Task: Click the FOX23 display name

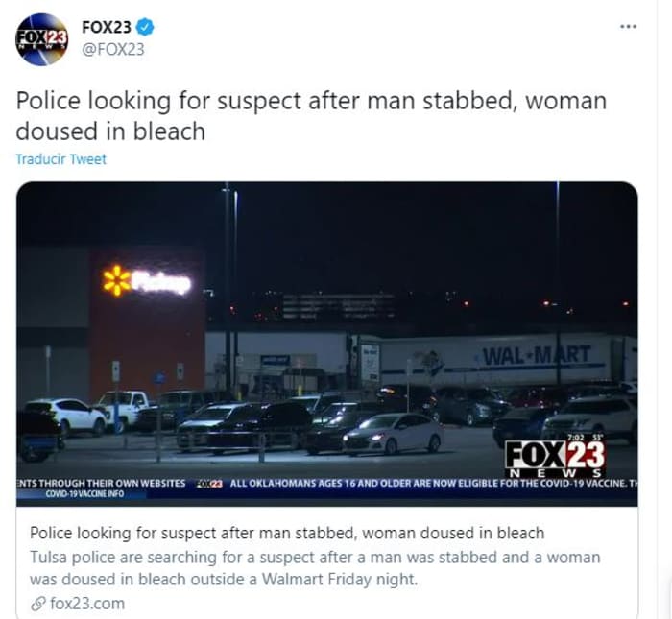Action: [107, 27]
